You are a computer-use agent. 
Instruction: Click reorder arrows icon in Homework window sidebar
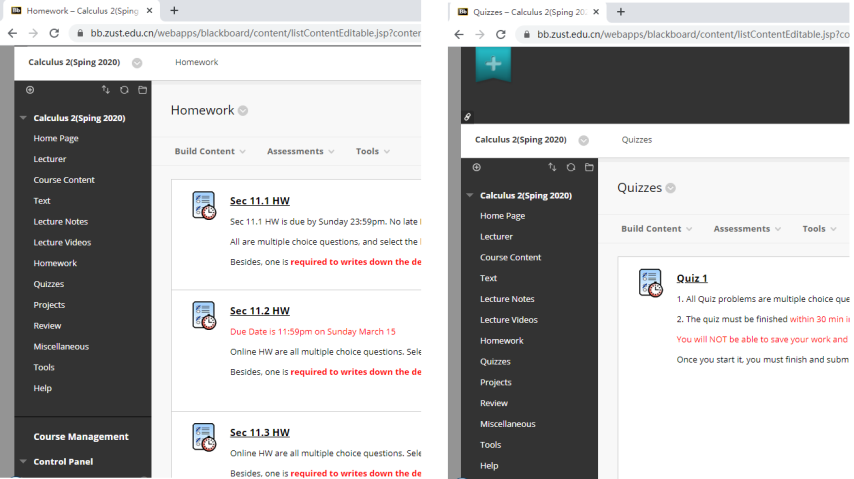(106, 90)
